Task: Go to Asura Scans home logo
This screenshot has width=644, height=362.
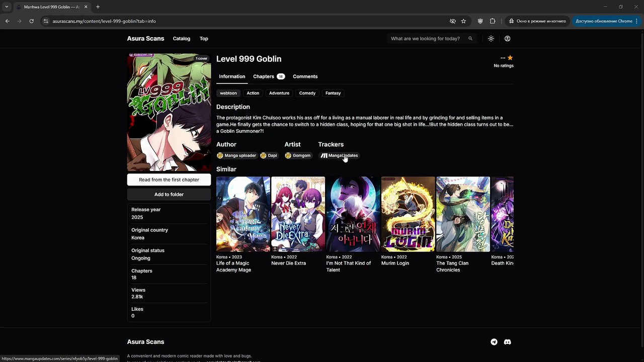Action: (145, 39)
